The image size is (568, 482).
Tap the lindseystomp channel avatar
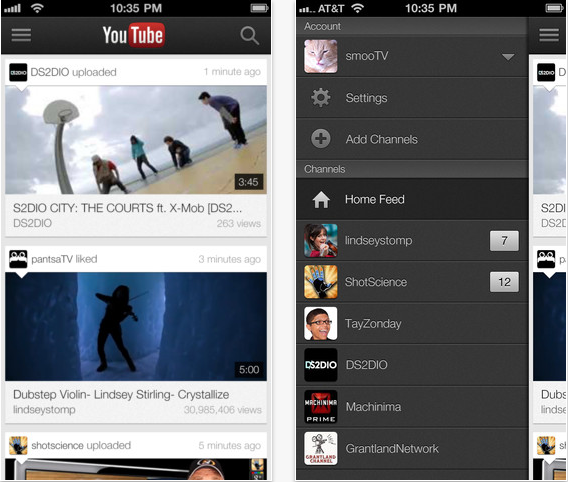[321, 240]
